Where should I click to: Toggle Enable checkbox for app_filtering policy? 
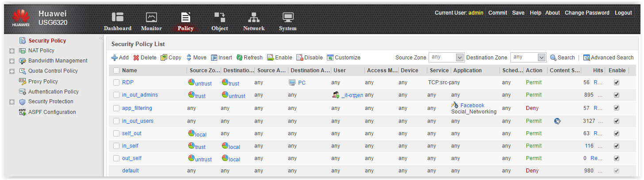tap(617, 108)
